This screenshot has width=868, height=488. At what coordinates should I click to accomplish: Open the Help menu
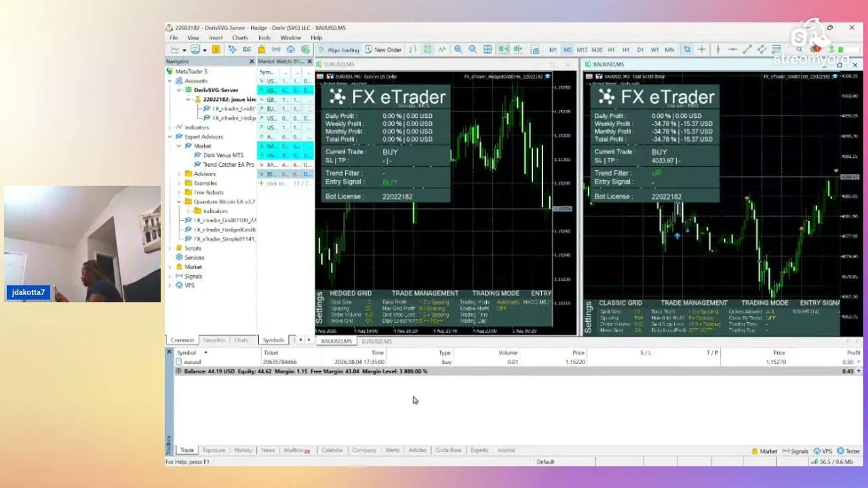click(316, 38)
